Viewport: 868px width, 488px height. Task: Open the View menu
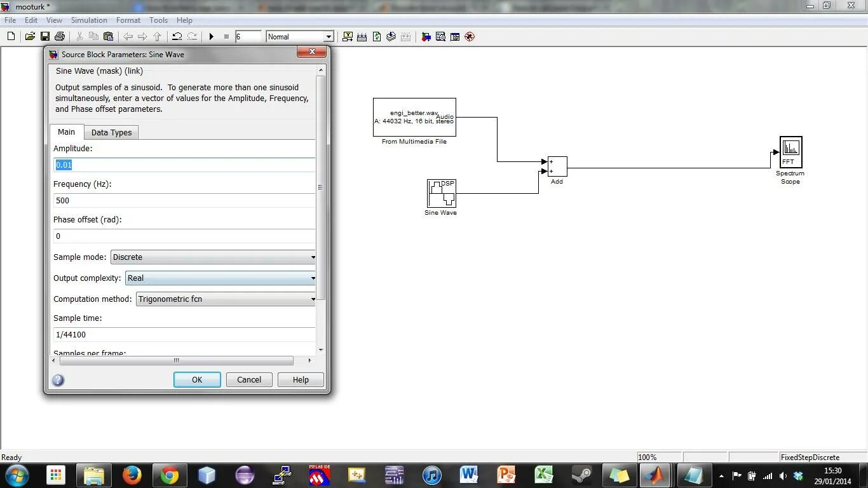(54, 20)
